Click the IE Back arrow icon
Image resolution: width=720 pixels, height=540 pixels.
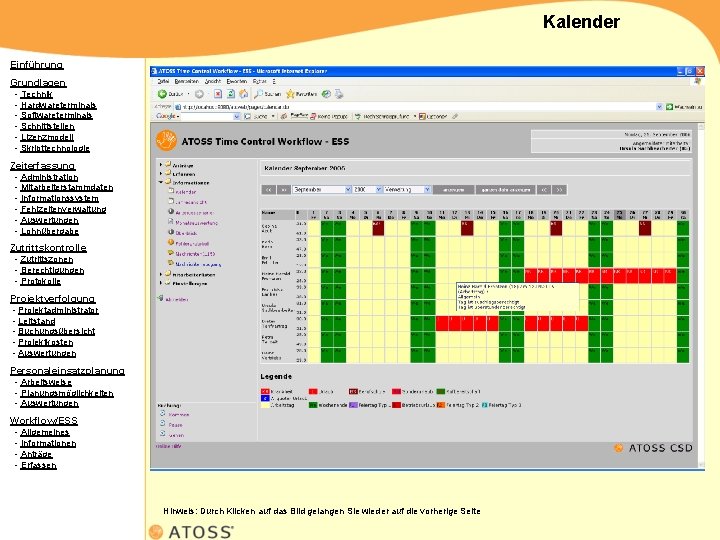coord(162,94)
